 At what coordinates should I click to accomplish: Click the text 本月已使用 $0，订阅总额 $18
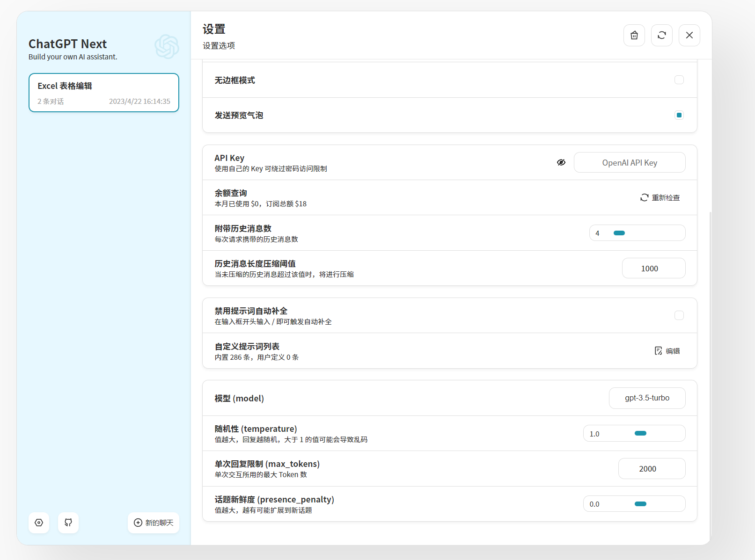click(x=261, y=204)
